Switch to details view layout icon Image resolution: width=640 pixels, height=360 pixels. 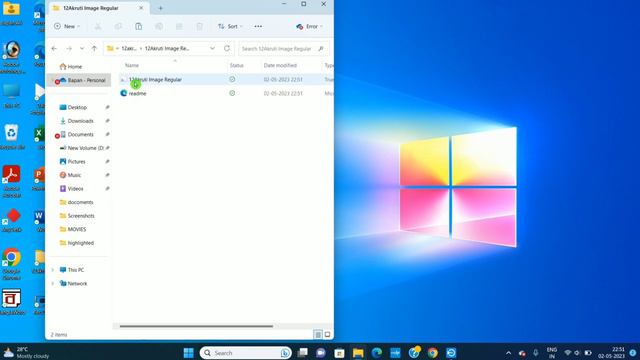pos(318,335)
